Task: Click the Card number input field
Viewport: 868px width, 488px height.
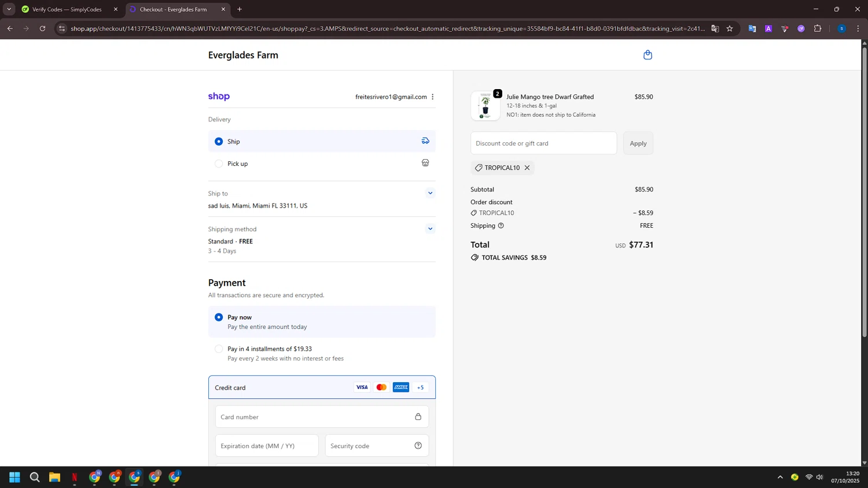Action: click(315, 417)
